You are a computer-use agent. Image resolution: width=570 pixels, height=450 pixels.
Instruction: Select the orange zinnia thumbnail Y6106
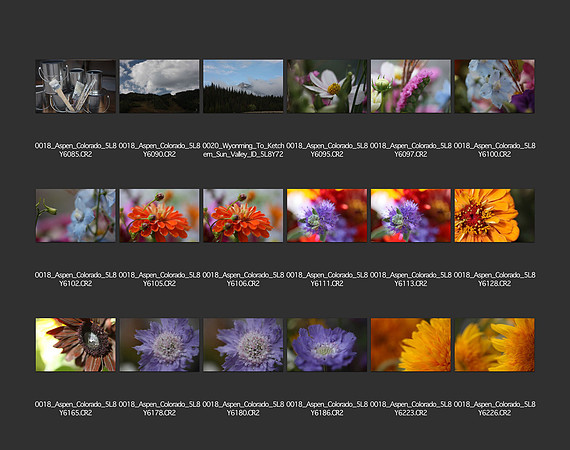click(243, 216)
